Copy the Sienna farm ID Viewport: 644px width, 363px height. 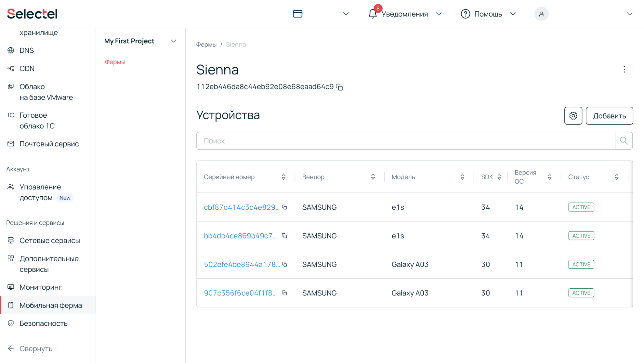(339, 87)
